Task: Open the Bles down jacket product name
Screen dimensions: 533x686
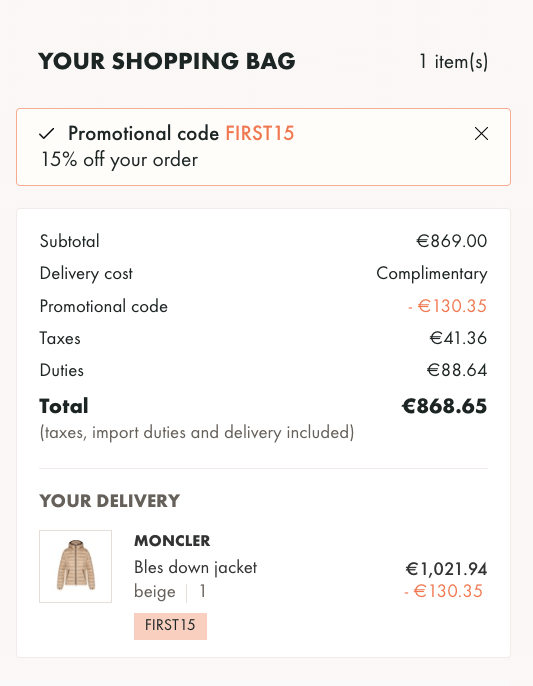Action: click(x=195, y=567)
